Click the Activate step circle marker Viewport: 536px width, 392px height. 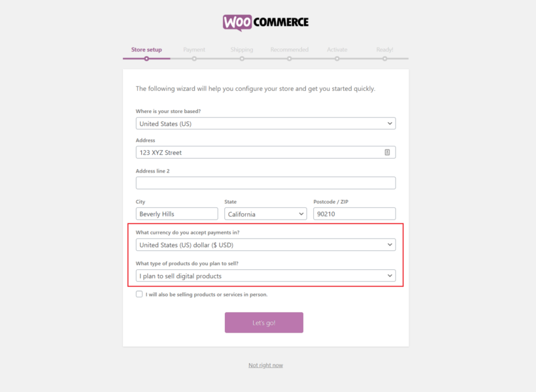[x=337, y=58]
